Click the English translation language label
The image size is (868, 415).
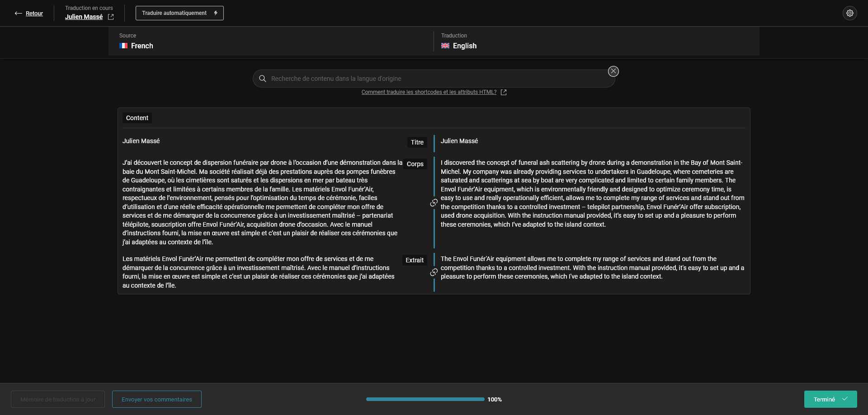tap(465, 46)
